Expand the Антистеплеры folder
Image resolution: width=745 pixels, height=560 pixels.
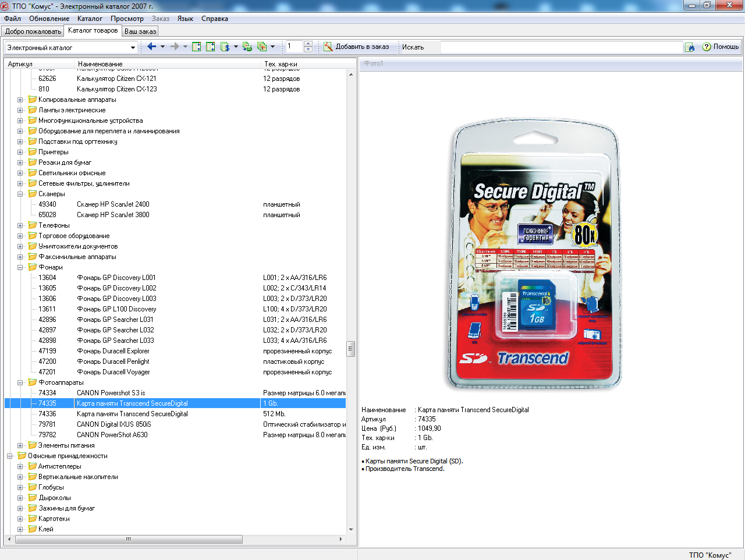20,466
